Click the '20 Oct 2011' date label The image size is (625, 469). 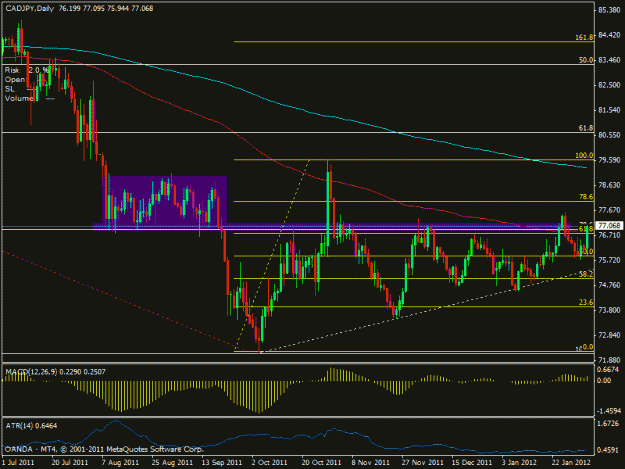point(321,463)
